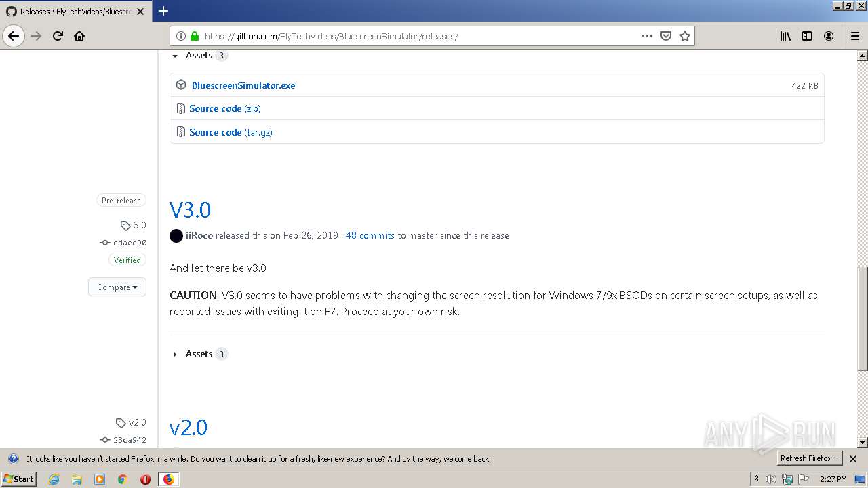Select the Releases browser tab
This screenshot has height=488, width=868.
pyautogui.click(x=75, y=12)
